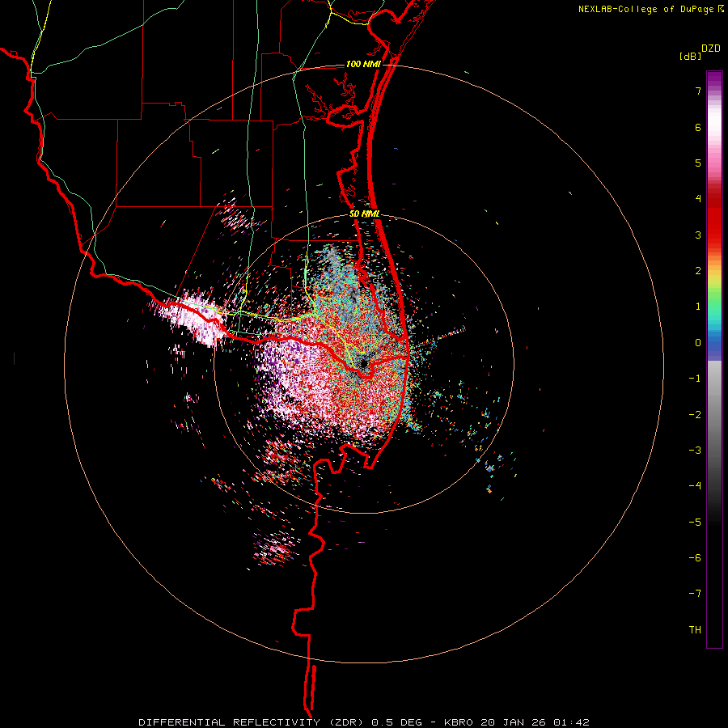This screenshot has width=728, height=728.
Task: Click the -5 scale label
Action: pyautogui.click(x=695, y=523)
